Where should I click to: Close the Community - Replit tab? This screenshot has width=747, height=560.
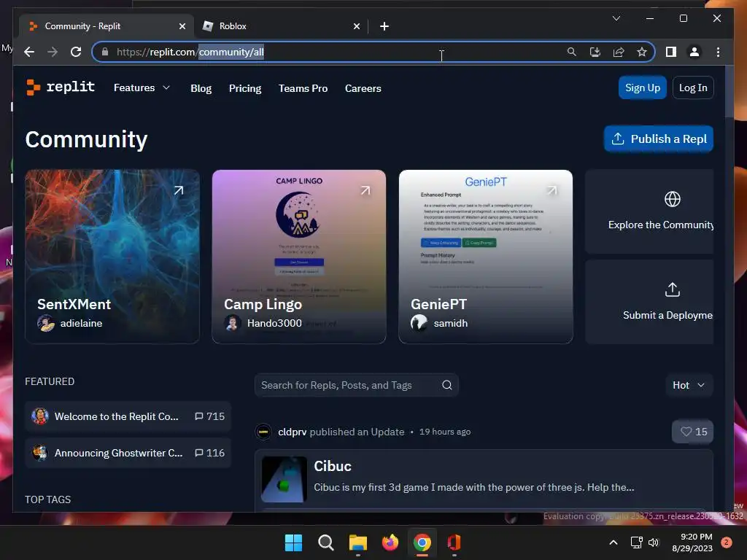coord(182,26)
